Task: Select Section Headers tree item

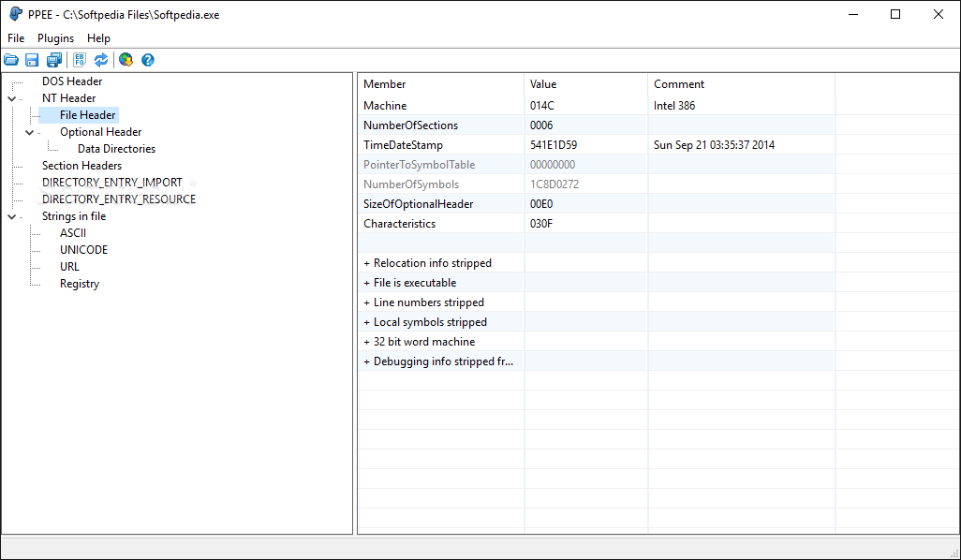Action: click(x=81, y=166)
